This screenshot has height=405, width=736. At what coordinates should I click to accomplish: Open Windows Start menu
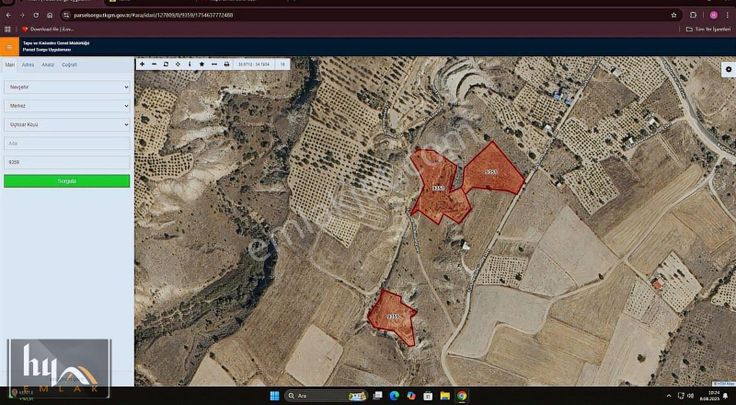275,396
